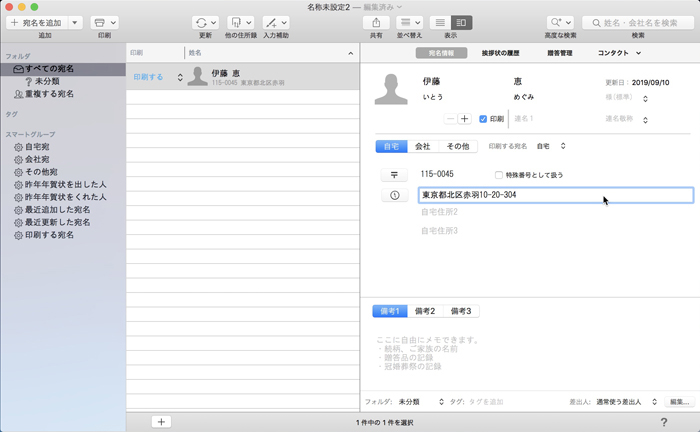
Task: Uncheck the 印刷 checkbox beside 連名1
Action: point(484,118)
